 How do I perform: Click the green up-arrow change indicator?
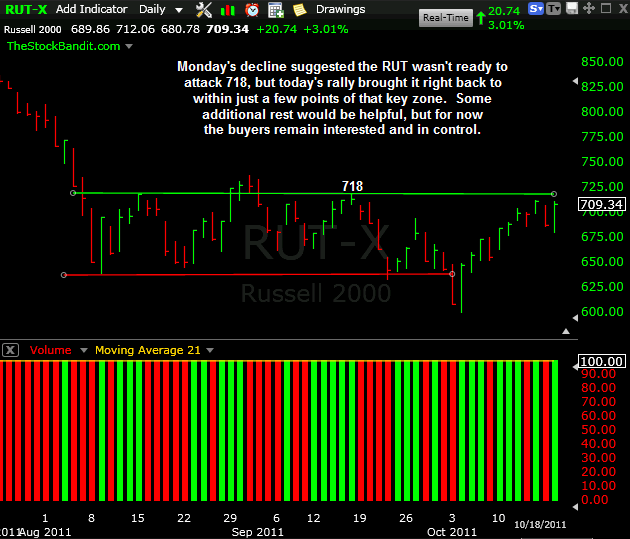click(481, 18)
